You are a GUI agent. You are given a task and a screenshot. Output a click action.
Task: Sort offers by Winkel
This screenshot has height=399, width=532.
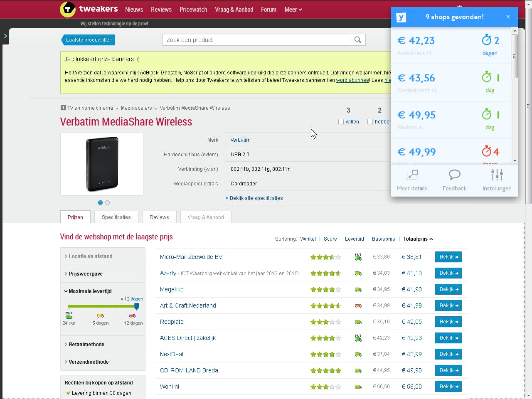pos(308,239)
